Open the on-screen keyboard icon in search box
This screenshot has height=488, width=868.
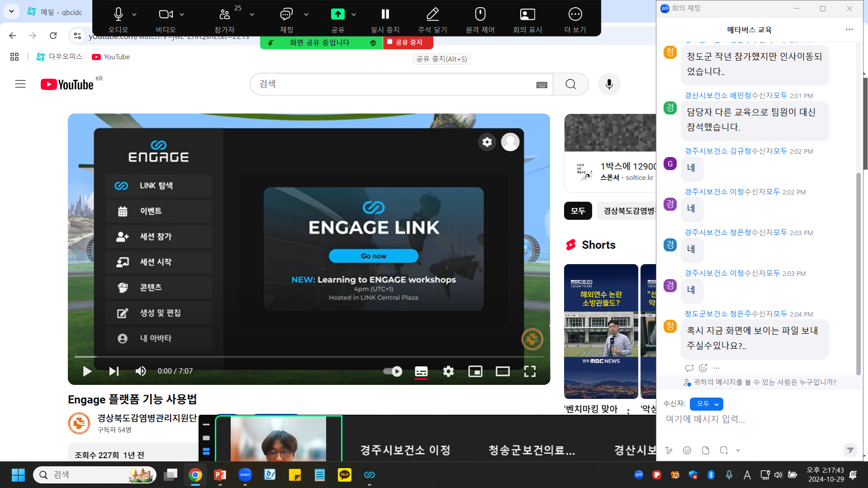click(542, 85)
